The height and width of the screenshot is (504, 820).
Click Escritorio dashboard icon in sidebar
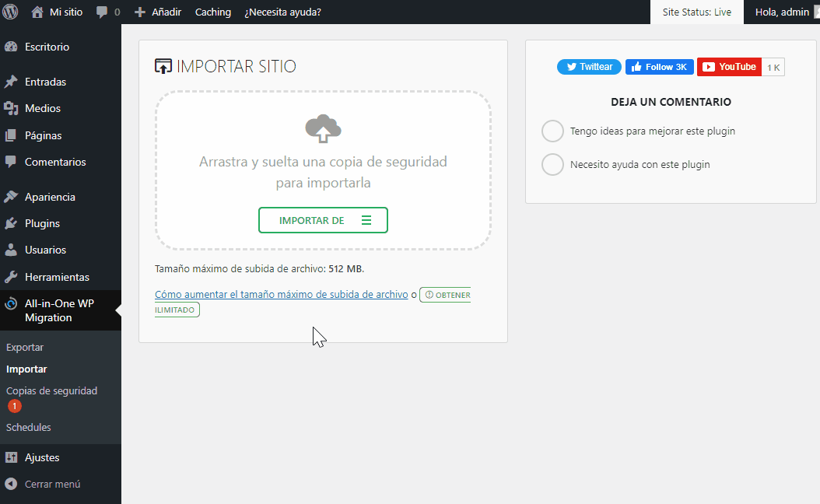point(11,47)
